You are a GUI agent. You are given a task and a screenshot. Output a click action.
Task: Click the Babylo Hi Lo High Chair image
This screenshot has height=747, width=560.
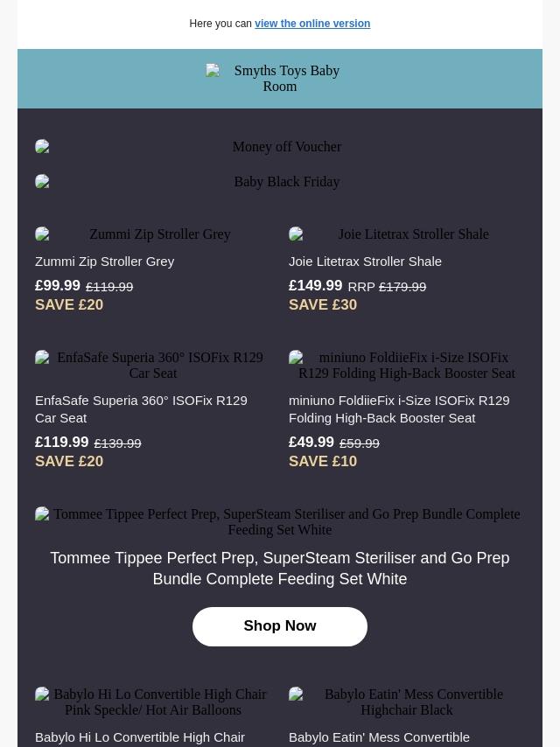click(153, 702)
